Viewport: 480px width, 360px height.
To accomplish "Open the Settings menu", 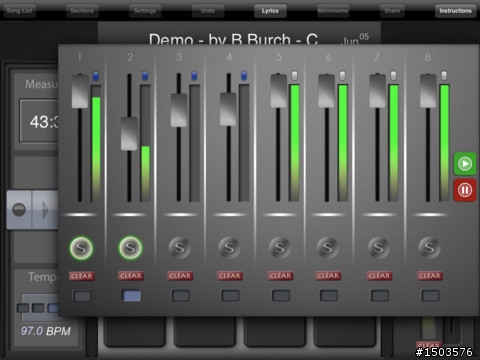I will 145,11.
